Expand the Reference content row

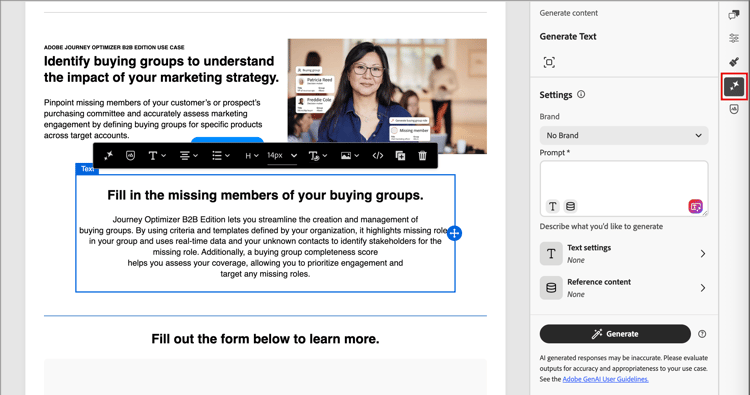[x=624, y=288]
